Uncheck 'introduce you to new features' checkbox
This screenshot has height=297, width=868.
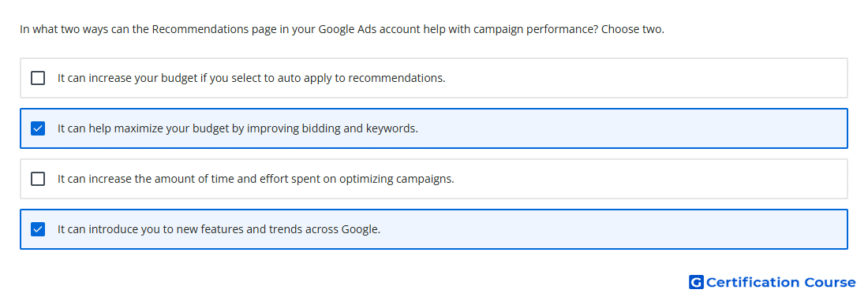[38, 229]
